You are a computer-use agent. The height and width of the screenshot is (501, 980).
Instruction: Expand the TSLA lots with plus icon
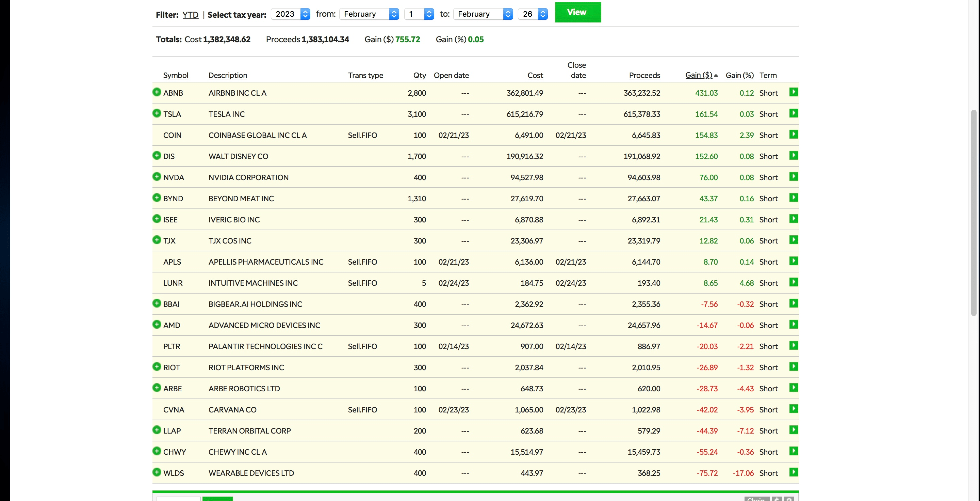point(157,113)
